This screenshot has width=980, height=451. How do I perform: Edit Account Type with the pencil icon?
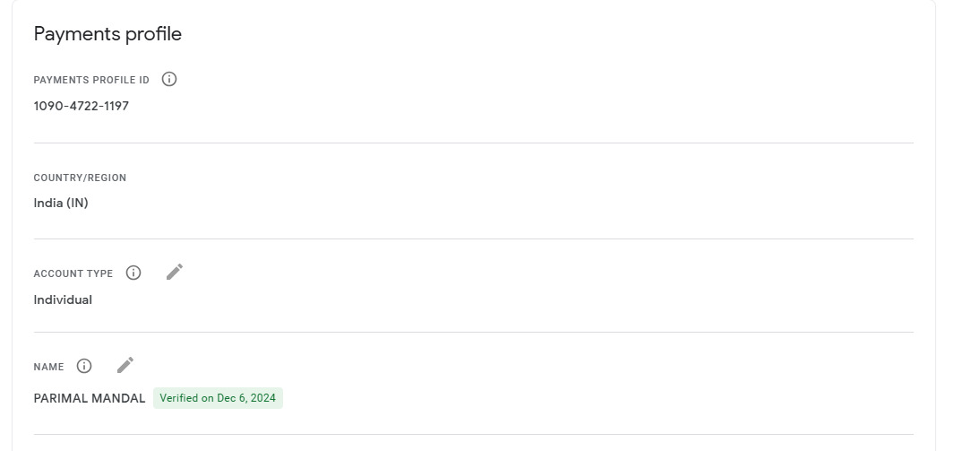175,272
